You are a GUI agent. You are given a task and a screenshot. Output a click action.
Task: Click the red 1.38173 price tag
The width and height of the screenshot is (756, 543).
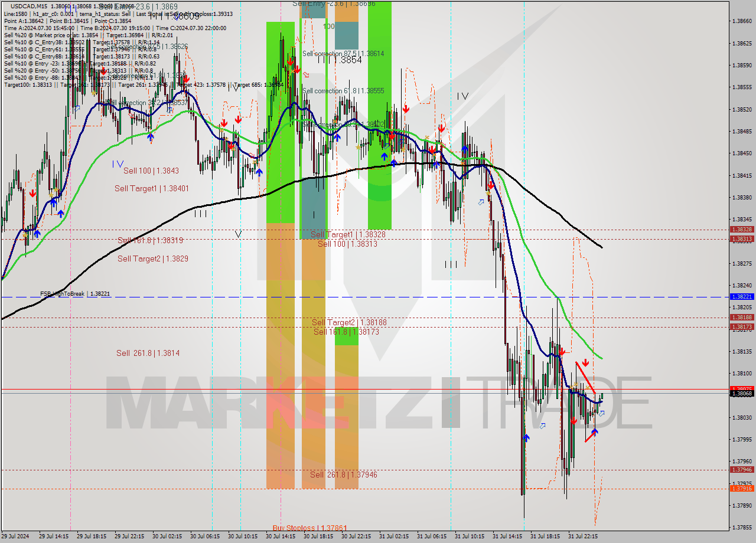point(742,327)
